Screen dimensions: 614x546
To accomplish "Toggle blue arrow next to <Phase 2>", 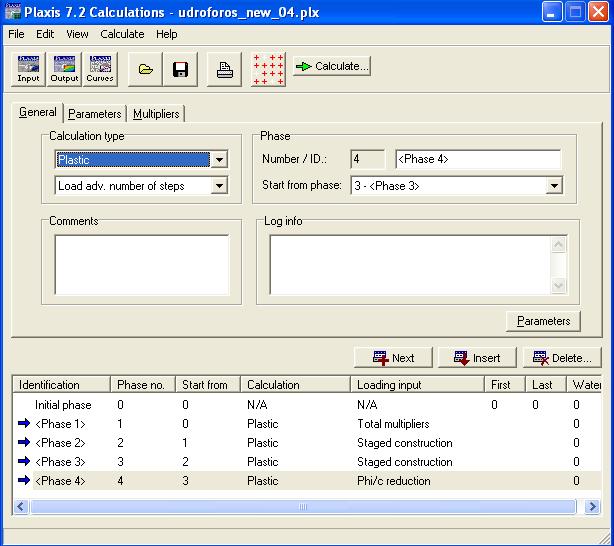I will coord(24,442).
